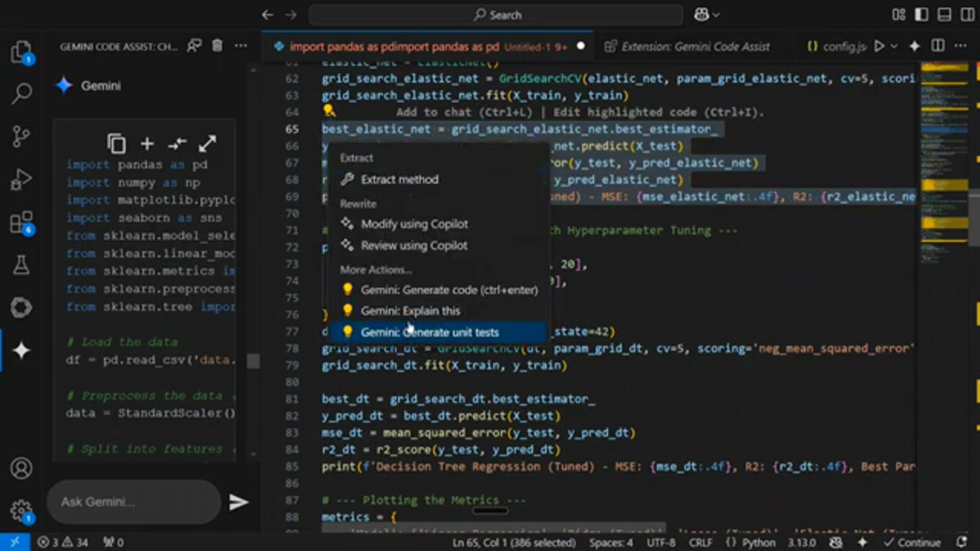Open the Explorer view in activity bar
This screenshot has width=980, height=551.
21,52
